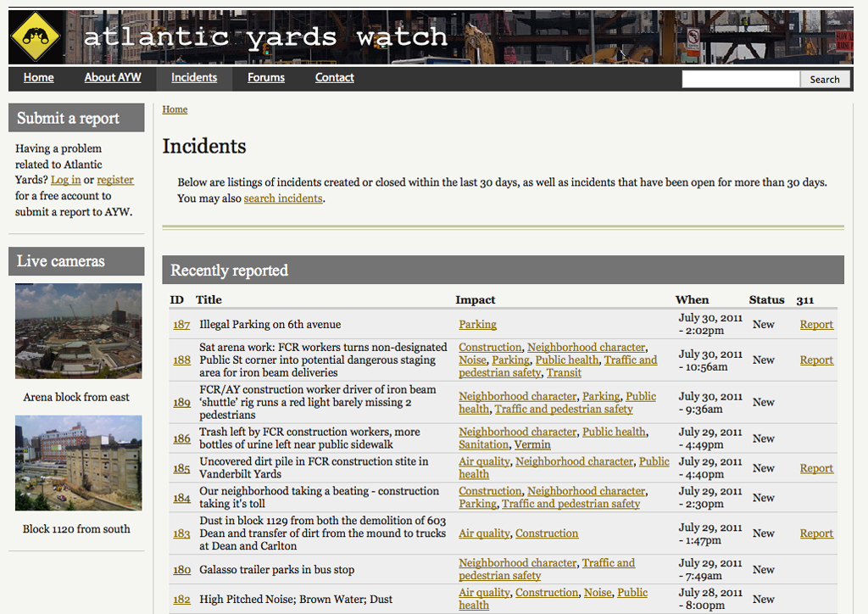This screenshot has width=868, height=614.
Task: Click the 'July 30, 2011 - 2:02pm' cell
Action: tap(710, 324)
